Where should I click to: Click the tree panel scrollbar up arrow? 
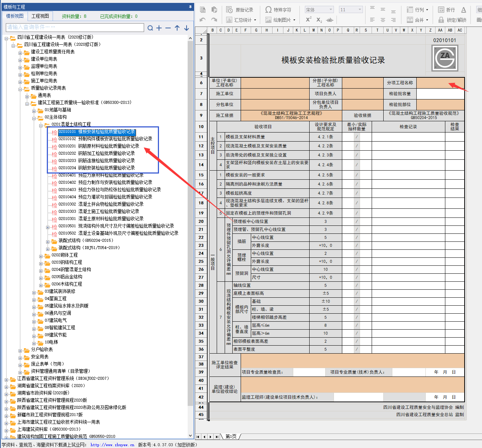191,38
